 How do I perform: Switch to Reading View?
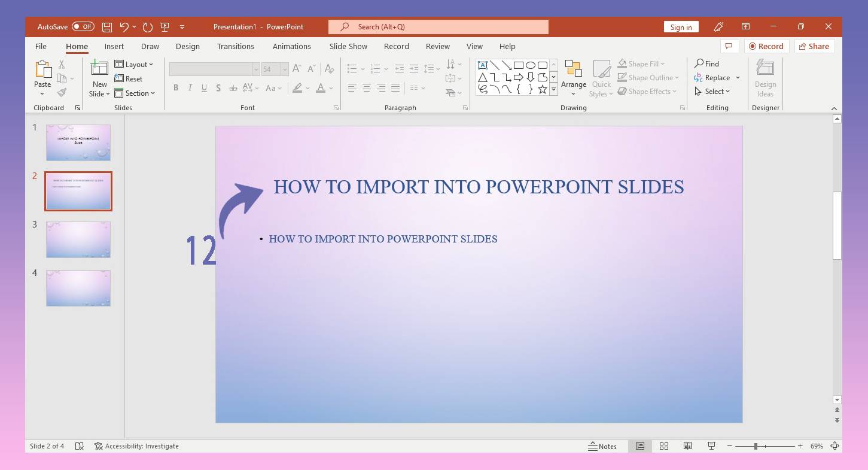point(688,446)
